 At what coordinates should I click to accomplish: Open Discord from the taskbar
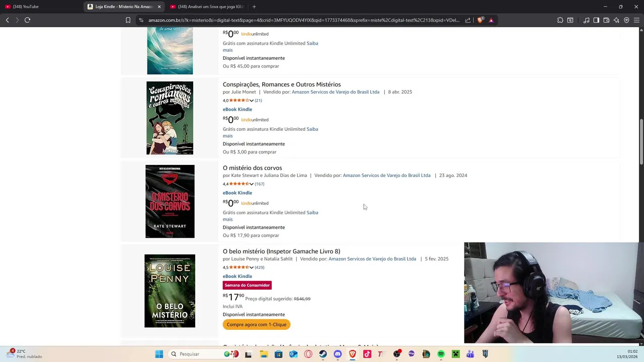338,354
